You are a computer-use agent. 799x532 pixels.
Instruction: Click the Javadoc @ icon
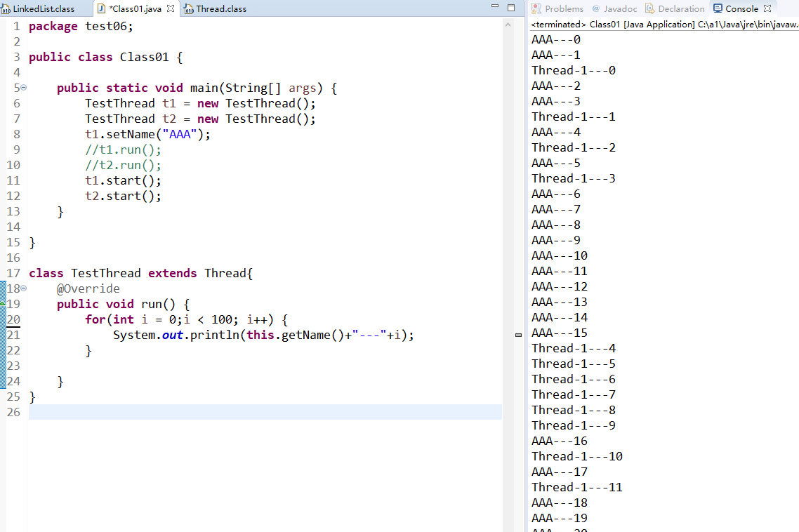(595, 8)
